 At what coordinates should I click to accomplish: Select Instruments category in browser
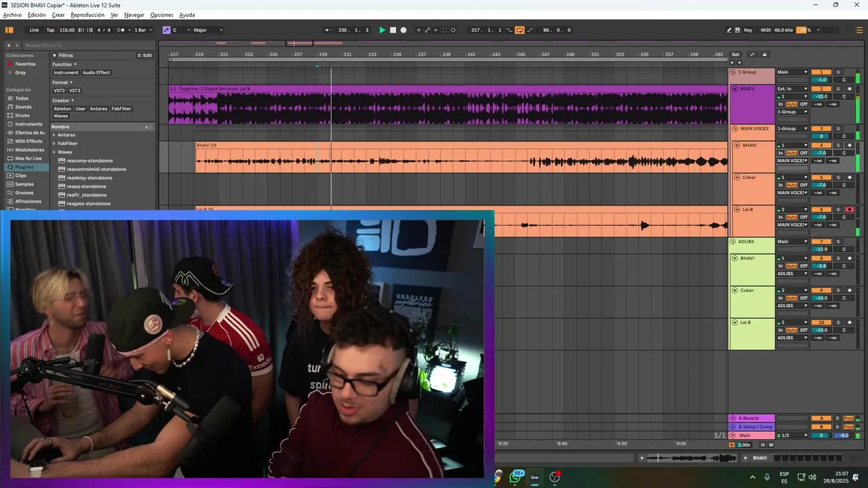coord(28,124)
